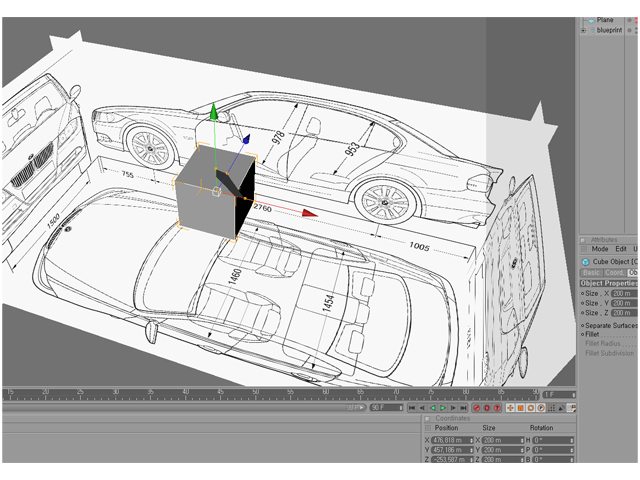Jump to the start of the animation
The width and height of the screenshot is (640, 480).
point(412,408)
